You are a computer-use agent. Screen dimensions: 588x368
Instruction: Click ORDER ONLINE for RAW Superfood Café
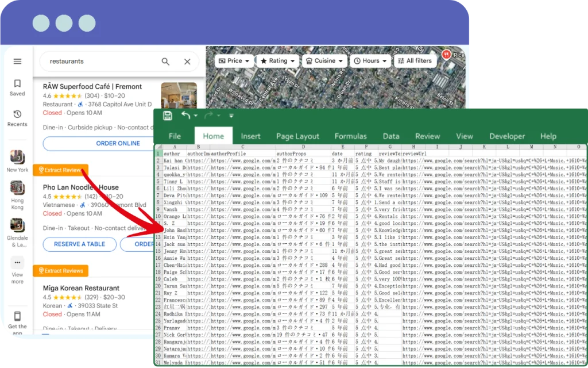99,143
